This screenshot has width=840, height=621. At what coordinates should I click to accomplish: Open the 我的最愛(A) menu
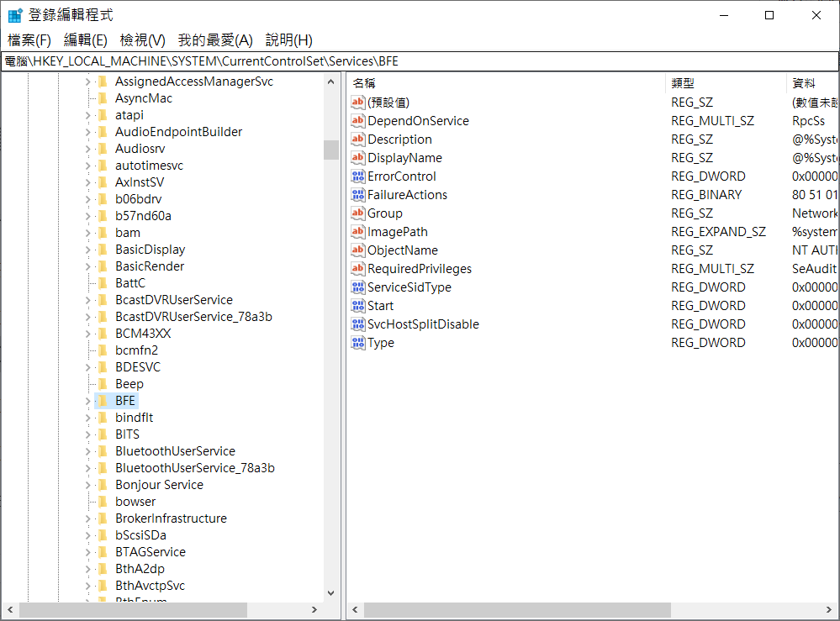click(x=215, y=40)
